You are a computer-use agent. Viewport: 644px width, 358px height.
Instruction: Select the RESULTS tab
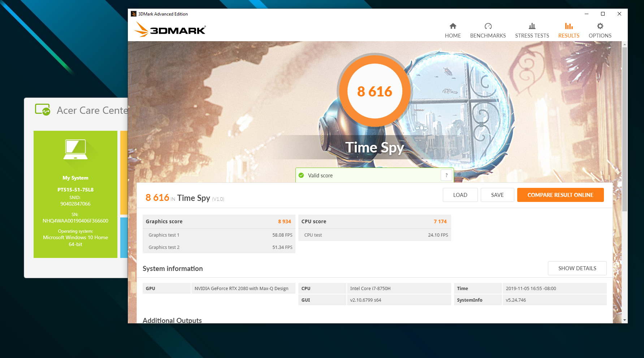569,31
